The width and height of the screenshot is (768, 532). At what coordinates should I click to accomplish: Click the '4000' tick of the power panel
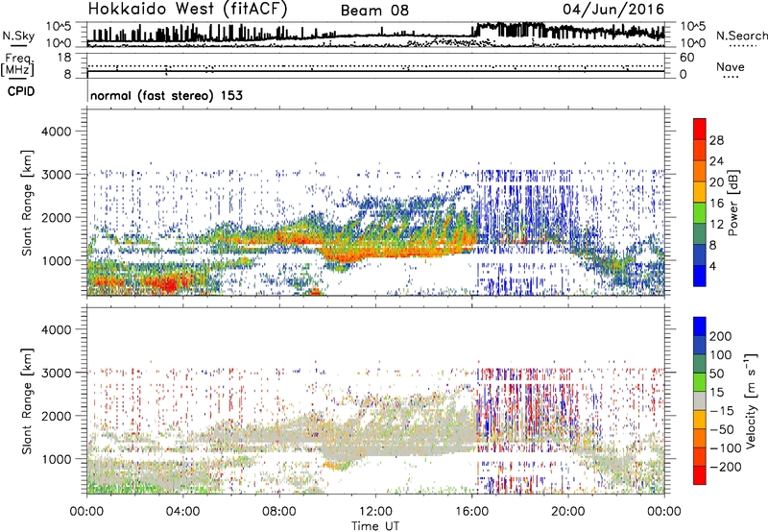57,132
